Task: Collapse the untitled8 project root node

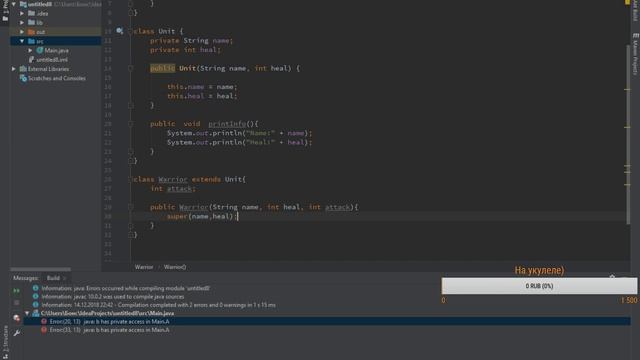Action: pyautogui.click(x=14, y=4)
